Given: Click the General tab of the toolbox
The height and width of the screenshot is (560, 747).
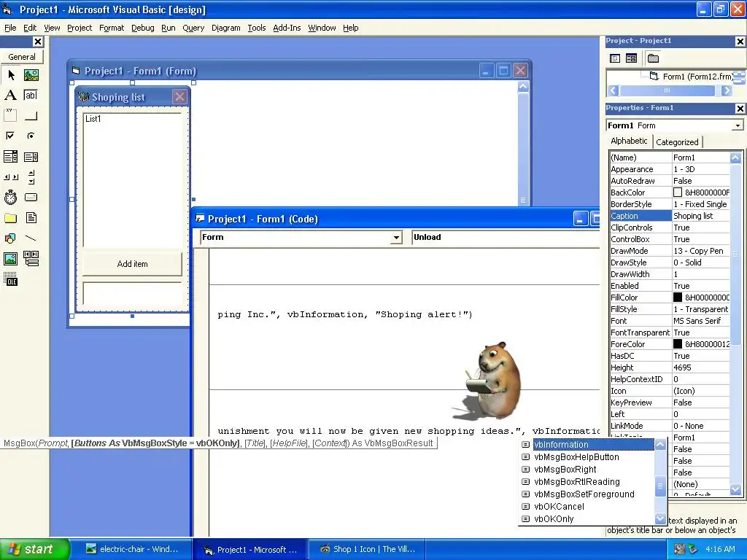Looking at the screenshot, I should click(22, 57).
